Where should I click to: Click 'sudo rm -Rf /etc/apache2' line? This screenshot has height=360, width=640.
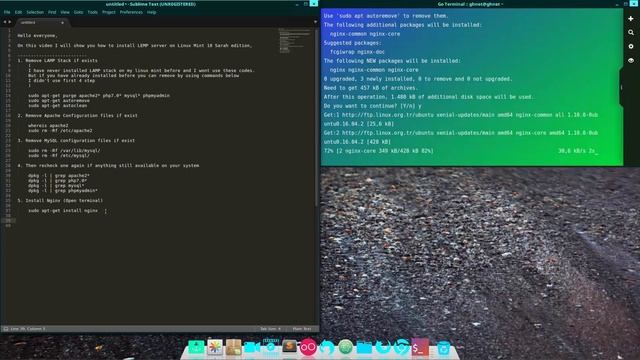60,131
